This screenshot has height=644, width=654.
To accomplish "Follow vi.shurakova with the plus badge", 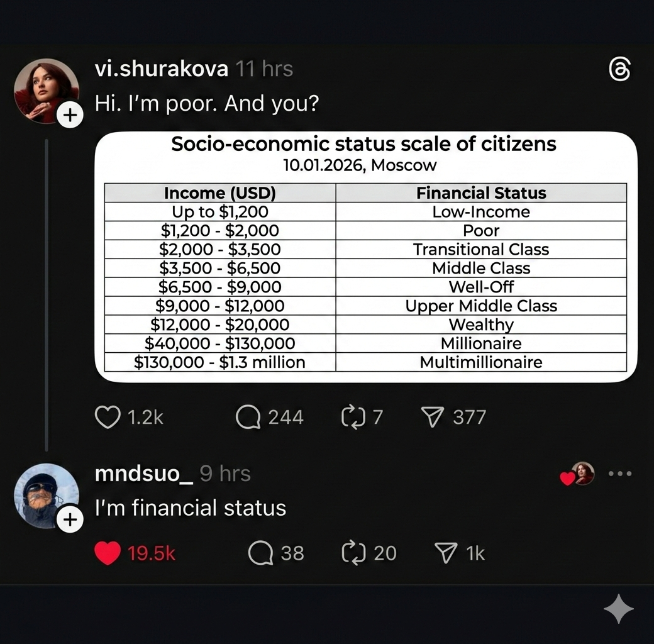I will 70,115.
